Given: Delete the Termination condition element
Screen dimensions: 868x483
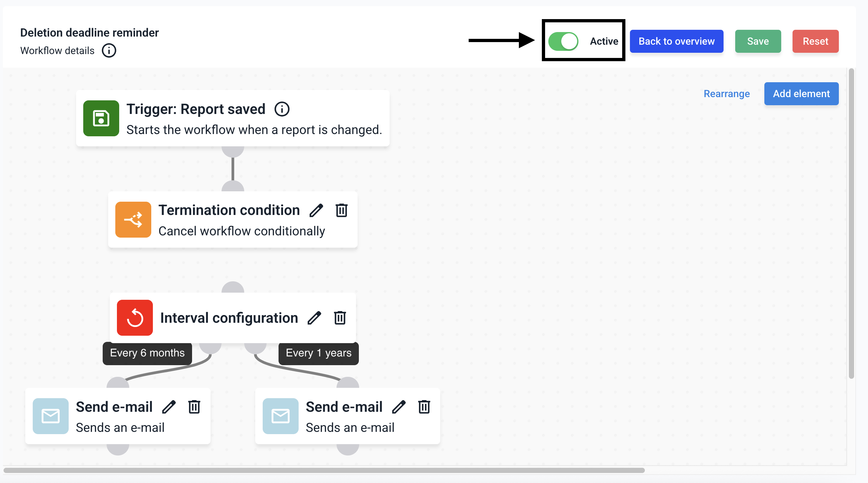Looking at the screenshot, I should pos(341,210).
